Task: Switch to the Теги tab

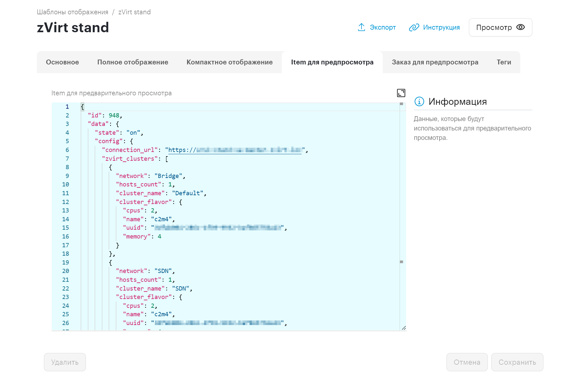Action: 504,62
